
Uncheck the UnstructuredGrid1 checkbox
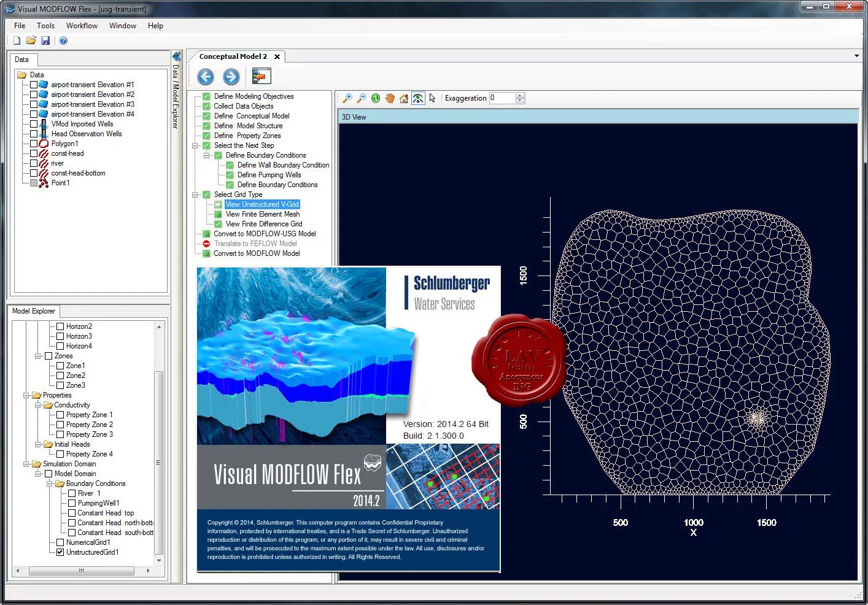click(60, 552)
